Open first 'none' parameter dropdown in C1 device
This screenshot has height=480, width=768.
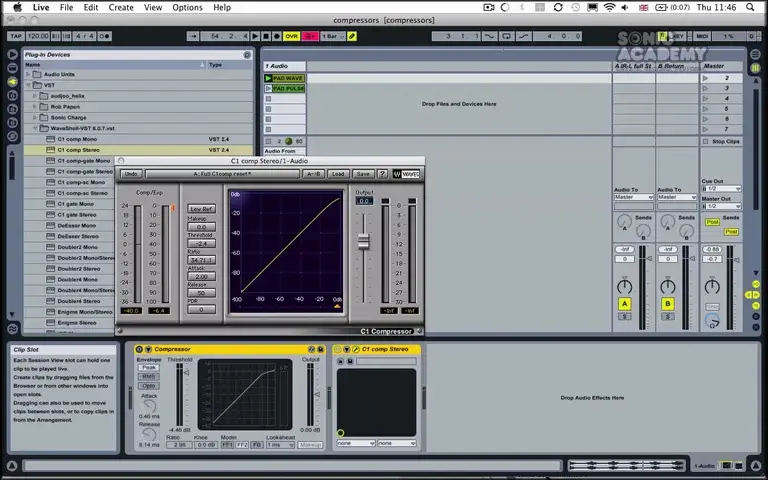coord(356,443)
